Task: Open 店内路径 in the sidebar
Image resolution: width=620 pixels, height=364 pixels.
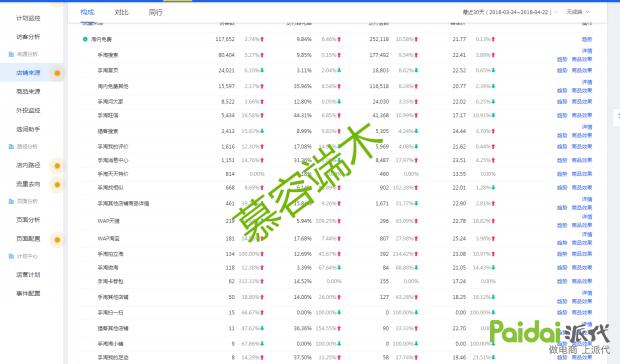Action: (28, 165)
